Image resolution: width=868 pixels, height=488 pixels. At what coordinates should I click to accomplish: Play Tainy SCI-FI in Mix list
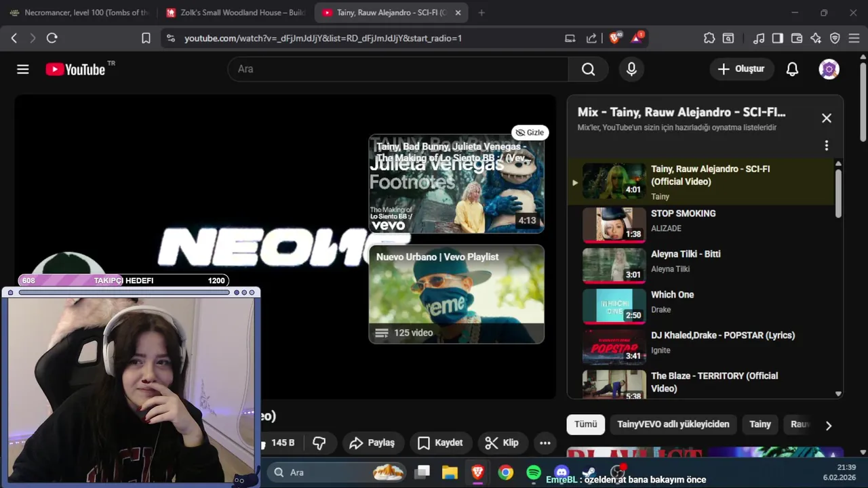[x=701, y=182]
